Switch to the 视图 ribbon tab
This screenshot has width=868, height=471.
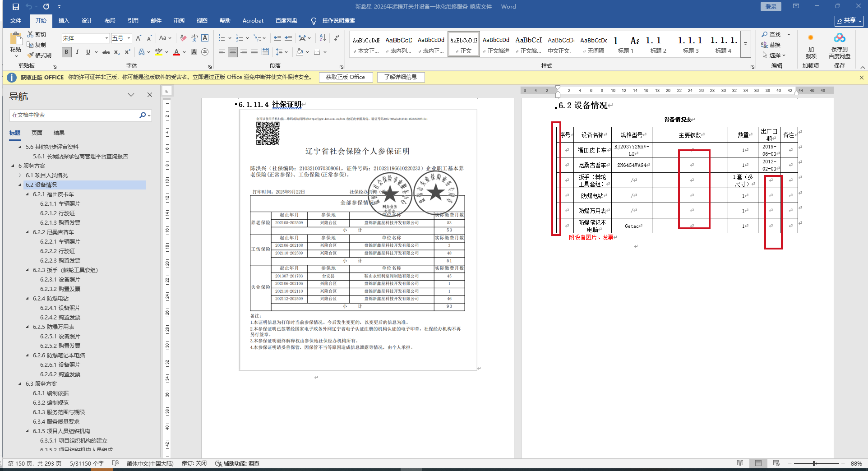click(x=202, y=21)
